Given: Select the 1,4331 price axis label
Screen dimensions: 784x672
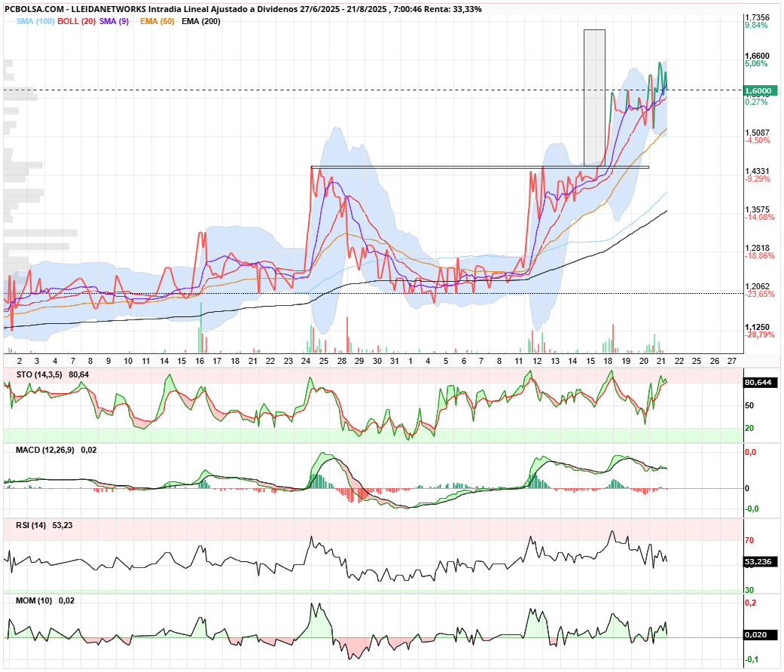Looking at the screenshot, I should pos(757,172).
